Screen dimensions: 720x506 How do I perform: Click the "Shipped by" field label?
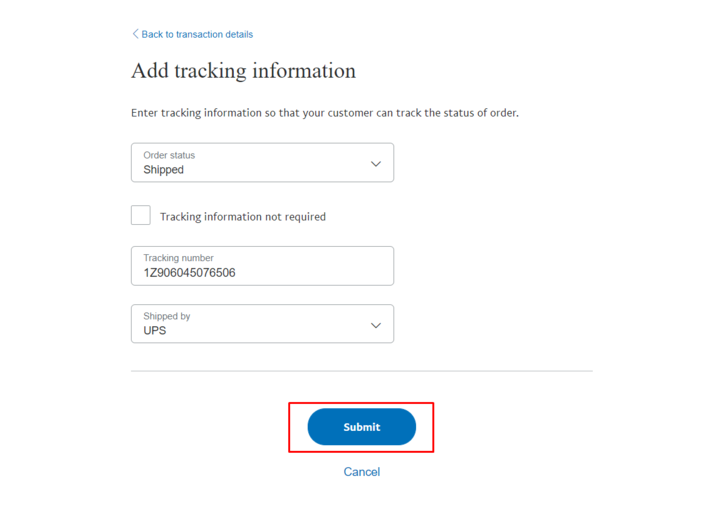[x=166, y=316]
